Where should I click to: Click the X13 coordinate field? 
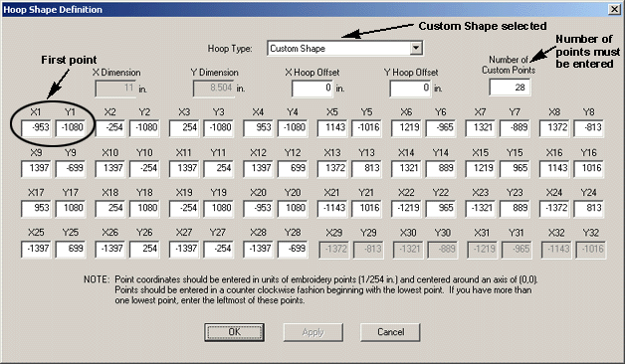(332, 169)
